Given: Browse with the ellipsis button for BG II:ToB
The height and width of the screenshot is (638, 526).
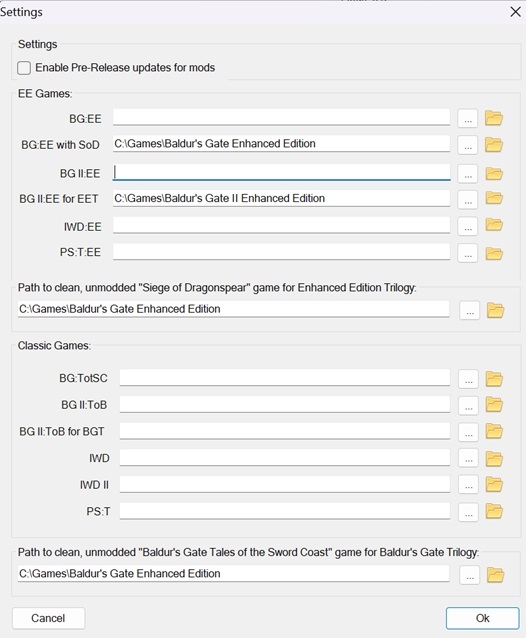Looking at the screenshot, I should pos(468,405).
